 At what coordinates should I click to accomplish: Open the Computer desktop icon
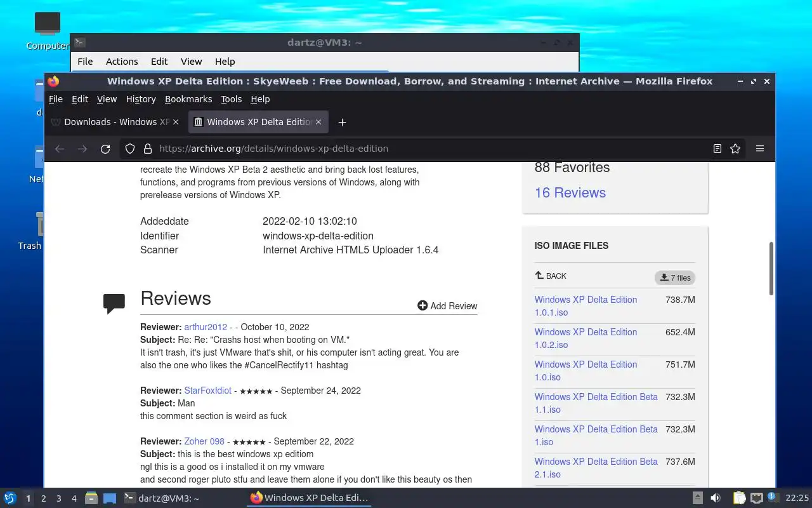click(x=48, y=23)
